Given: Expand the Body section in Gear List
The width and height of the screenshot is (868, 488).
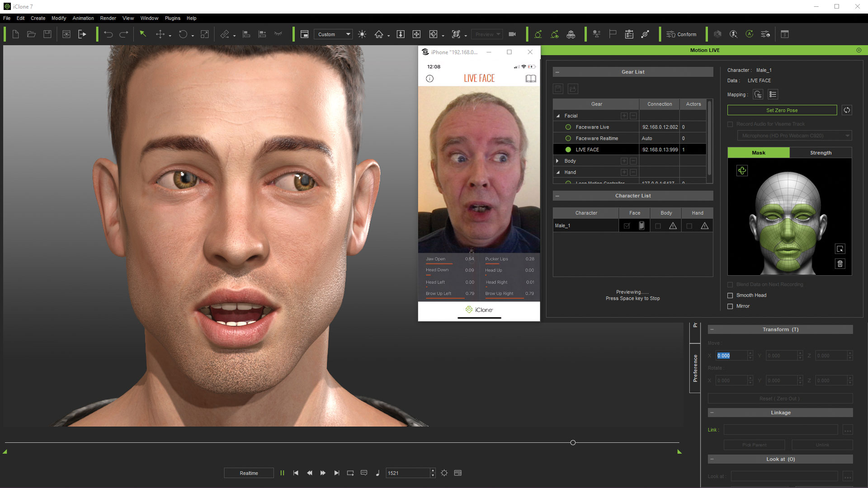Looking at the screenshot, I should pos(558,160).
